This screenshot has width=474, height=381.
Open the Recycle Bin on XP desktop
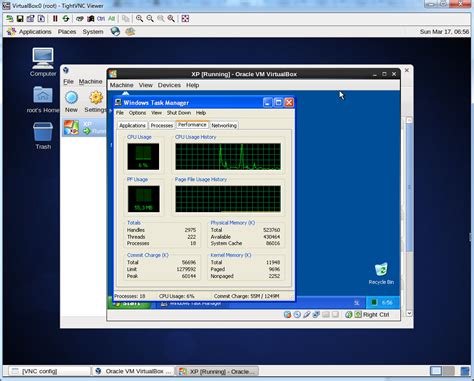381,274
